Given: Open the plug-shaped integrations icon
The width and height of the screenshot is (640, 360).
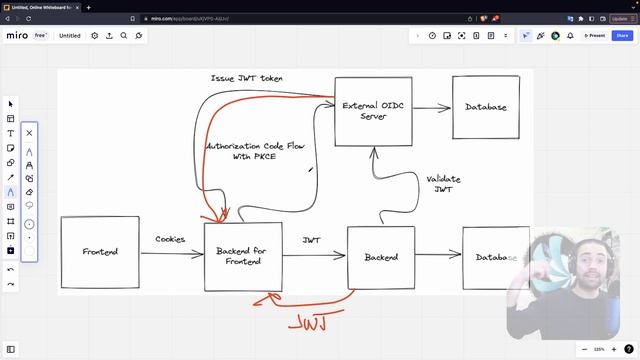Looking at the screenshot, I should (x=139, y=36).
